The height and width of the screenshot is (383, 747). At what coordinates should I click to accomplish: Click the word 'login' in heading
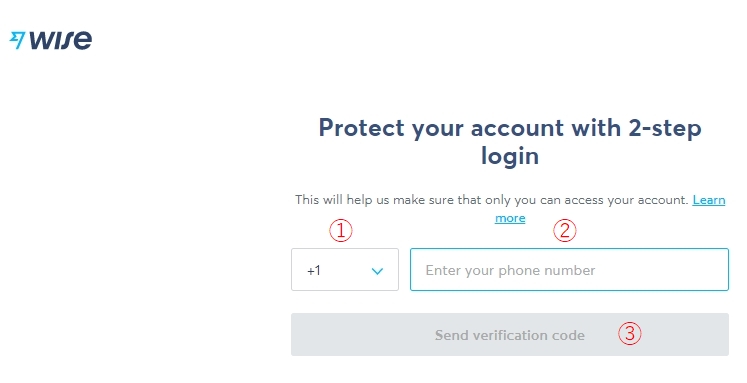[x=510, y=156]
